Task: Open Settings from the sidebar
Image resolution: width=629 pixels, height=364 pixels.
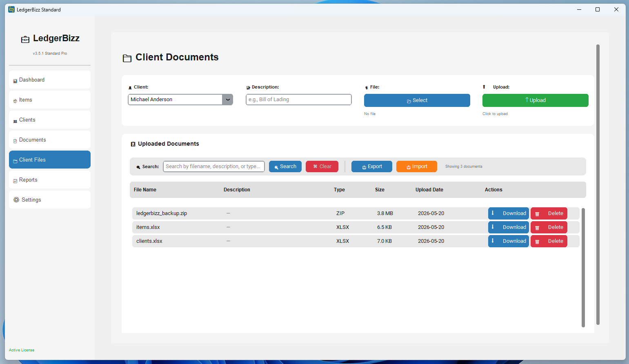Action: pos(50,200)
